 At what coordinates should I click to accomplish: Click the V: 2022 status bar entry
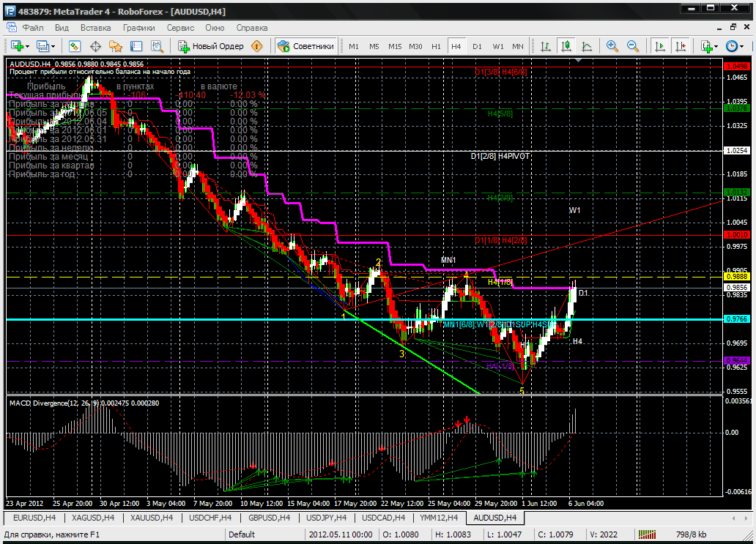tap(604, 534)
